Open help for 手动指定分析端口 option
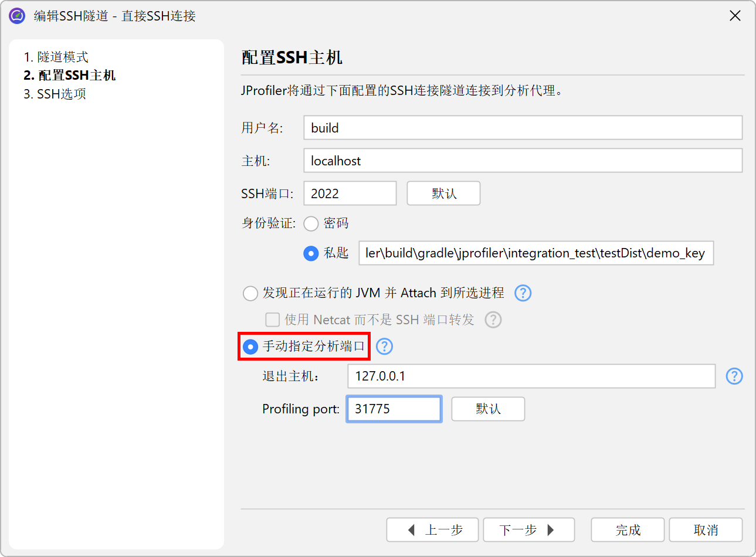This screenshot has height=557, width=756. [384, 347]
